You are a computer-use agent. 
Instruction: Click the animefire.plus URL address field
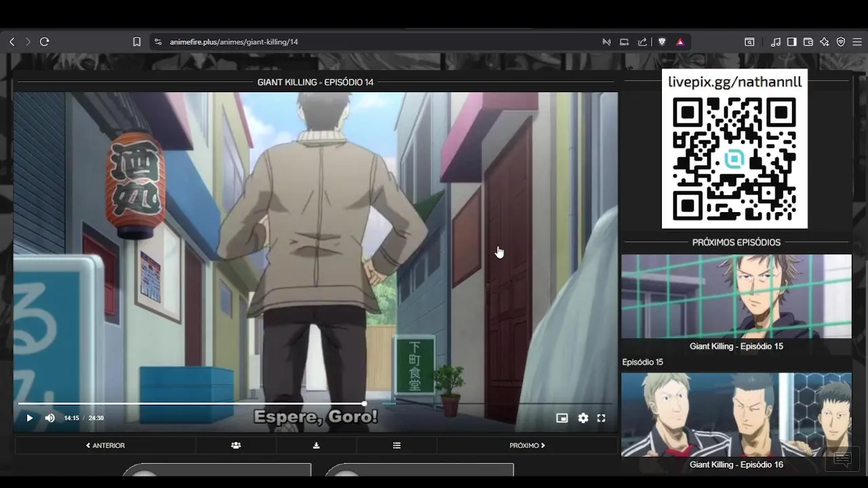pos(234,42)
